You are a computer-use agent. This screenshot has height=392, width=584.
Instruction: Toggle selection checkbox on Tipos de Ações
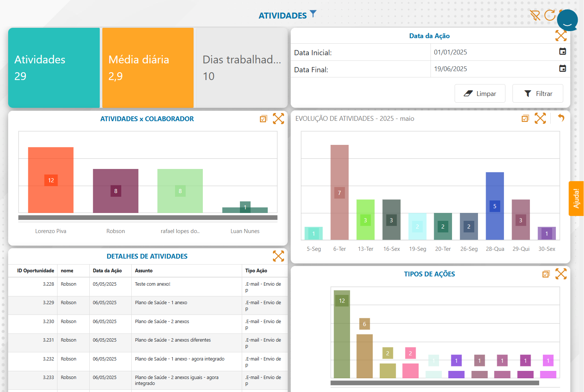[546, 274]
